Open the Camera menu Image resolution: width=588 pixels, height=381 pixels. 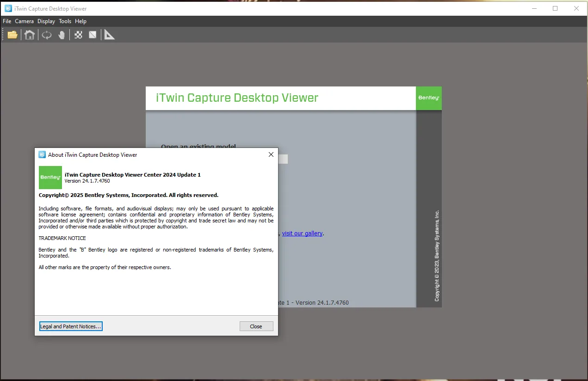[24, 21]
